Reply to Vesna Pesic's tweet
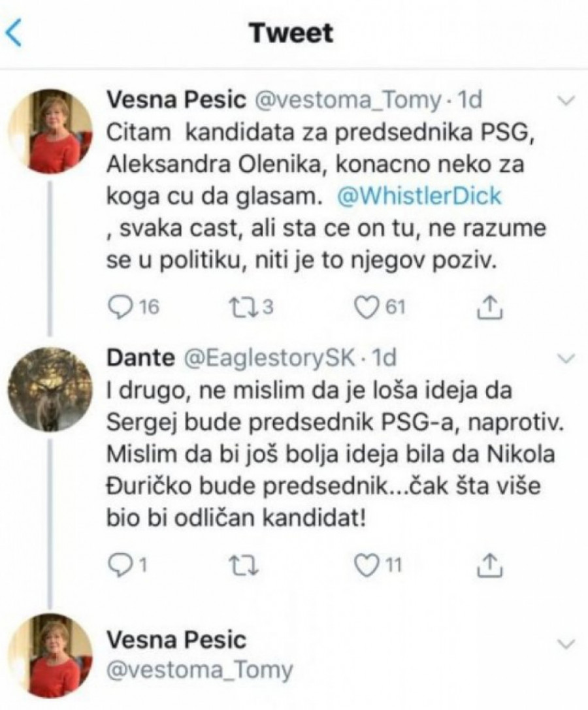This screenshot has width=588, height=710. (x=120, y=308)
